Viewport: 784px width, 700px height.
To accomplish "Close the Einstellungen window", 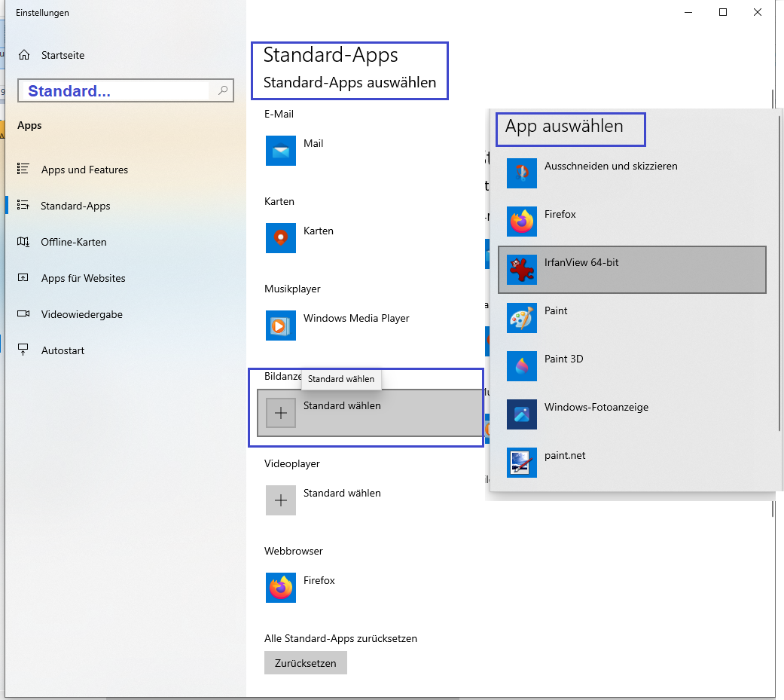I will 758,12.
